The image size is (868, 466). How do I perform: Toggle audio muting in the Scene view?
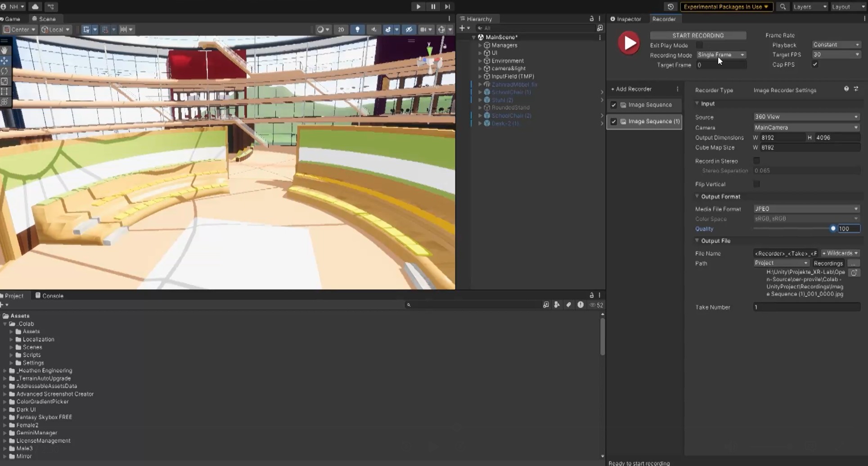tap(373, 29)
